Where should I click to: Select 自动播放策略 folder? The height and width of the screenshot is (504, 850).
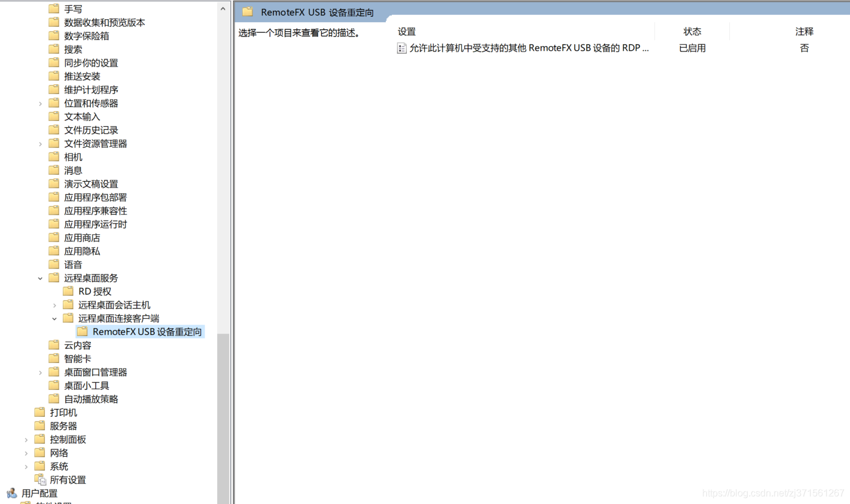tap(91, 399)
